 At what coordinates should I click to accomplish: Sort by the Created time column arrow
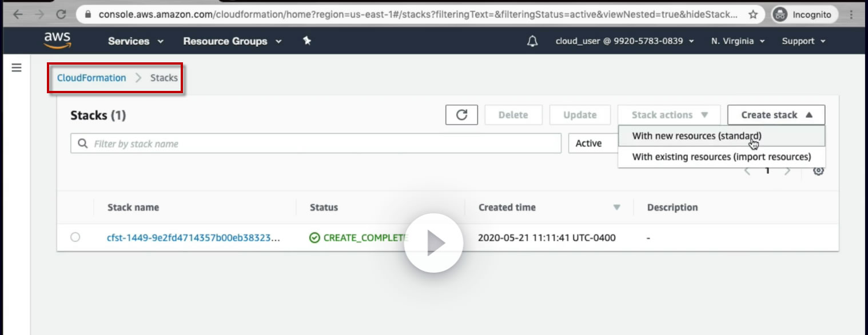616,208
